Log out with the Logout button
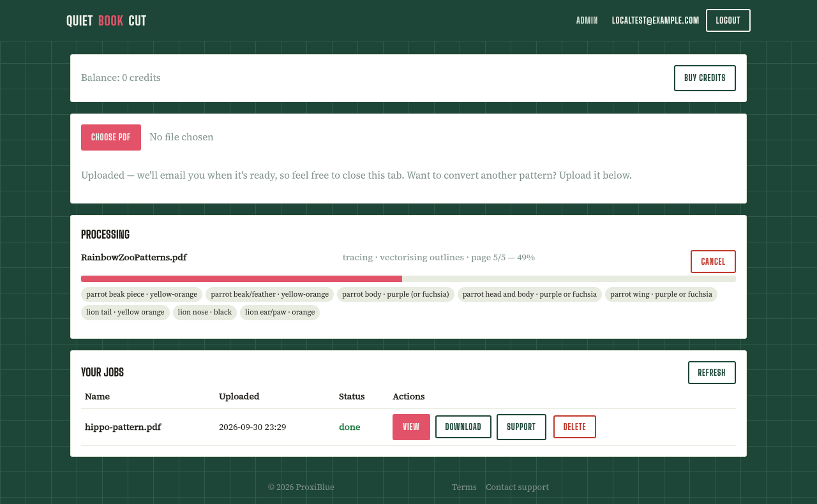Image resolution: width=817 pixels, height=504 pixels. pyautogui.click(x=728, y=20)
